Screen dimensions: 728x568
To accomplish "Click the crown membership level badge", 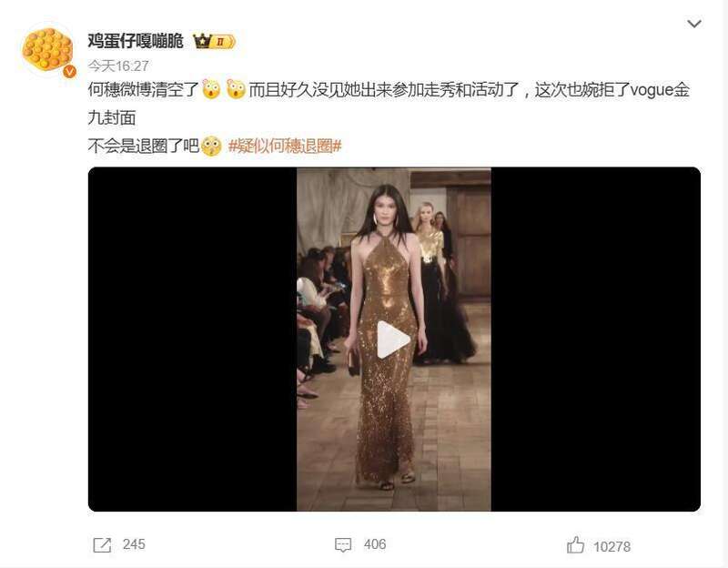I will [214, 42].
